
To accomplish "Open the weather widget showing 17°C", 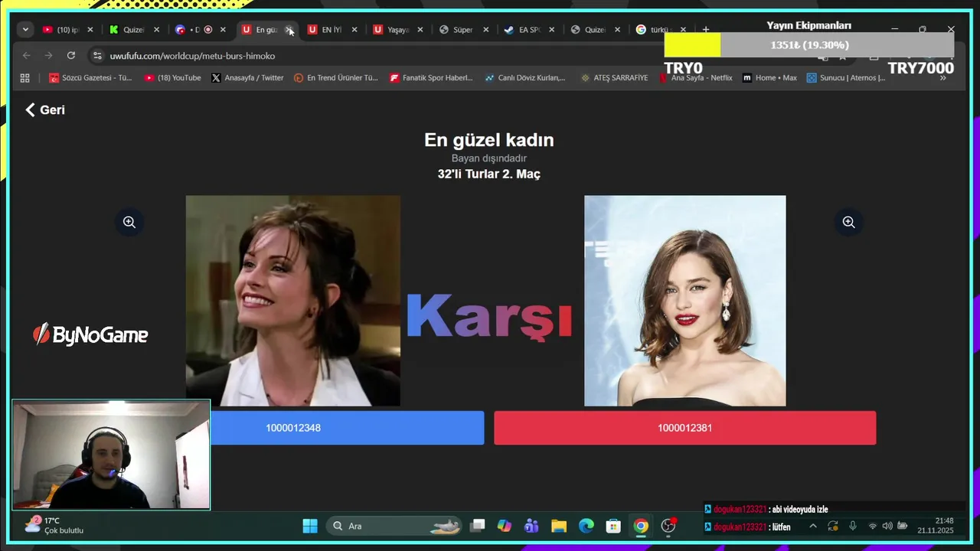I will coord(55,525).
